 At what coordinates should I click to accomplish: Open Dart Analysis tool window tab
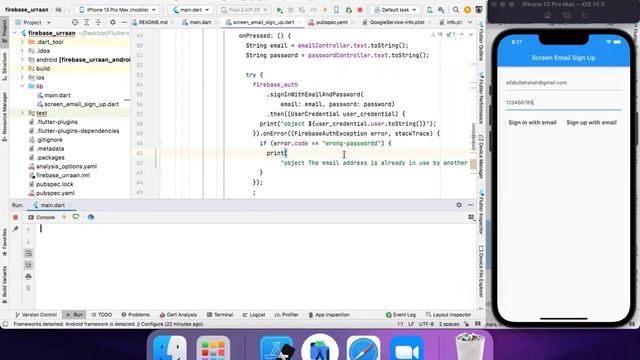pos(178,315)
